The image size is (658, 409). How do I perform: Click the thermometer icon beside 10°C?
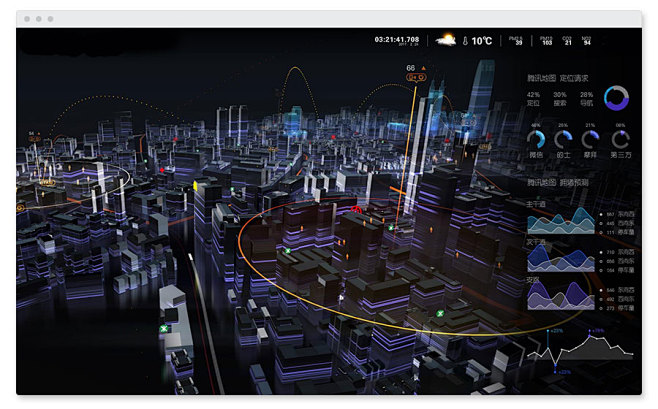pyautogui.click(x=465, y=41)
